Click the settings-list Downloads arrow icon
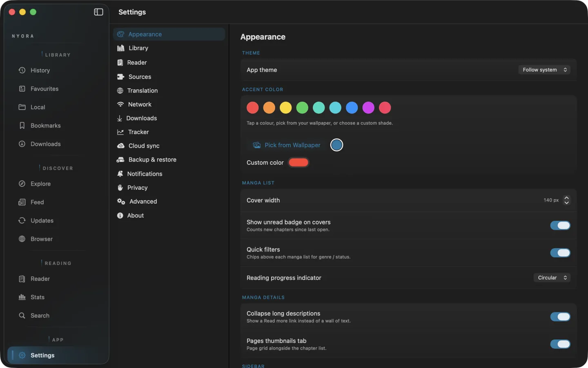Viewport: 588px width, 368px height. [x=120, y=119]
